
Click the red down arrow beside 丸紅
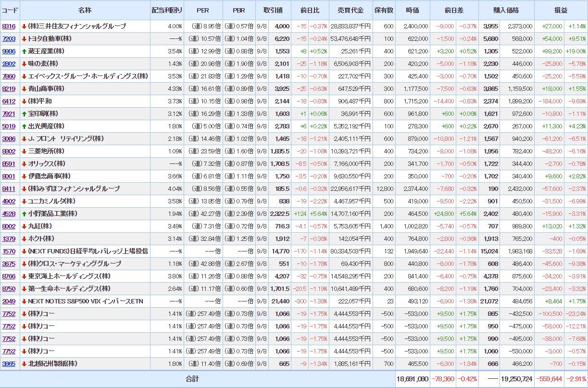click(24, 226)
